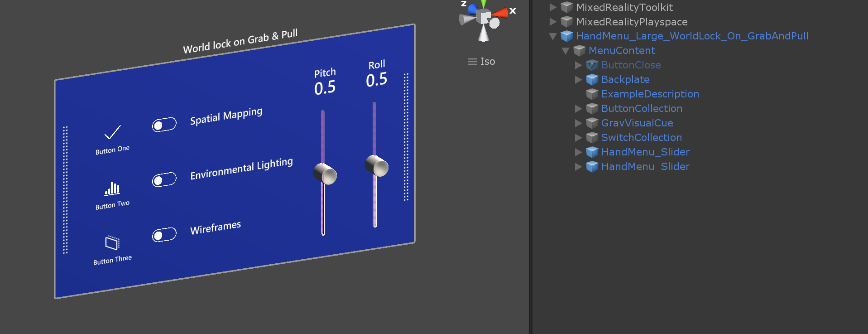Click the MixedRealityPlayspace cube icon

click(567, 22)
